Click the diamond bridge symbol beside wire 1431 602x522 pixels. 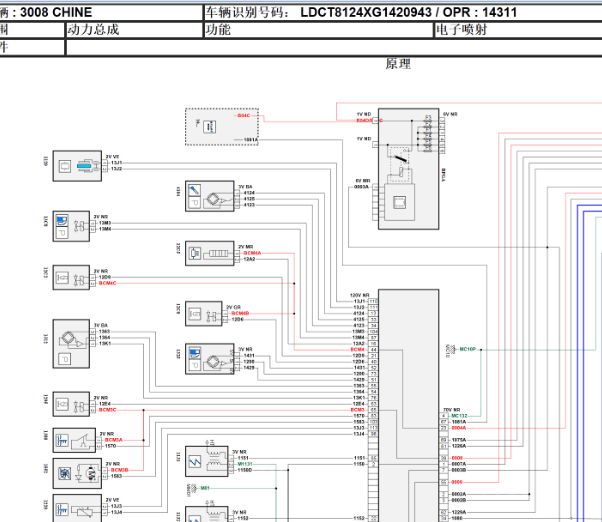point(213,362)
